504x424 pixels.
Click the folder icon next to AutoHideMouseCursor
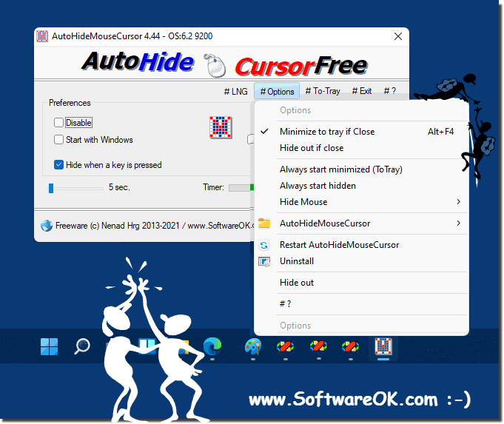(264, 223)
